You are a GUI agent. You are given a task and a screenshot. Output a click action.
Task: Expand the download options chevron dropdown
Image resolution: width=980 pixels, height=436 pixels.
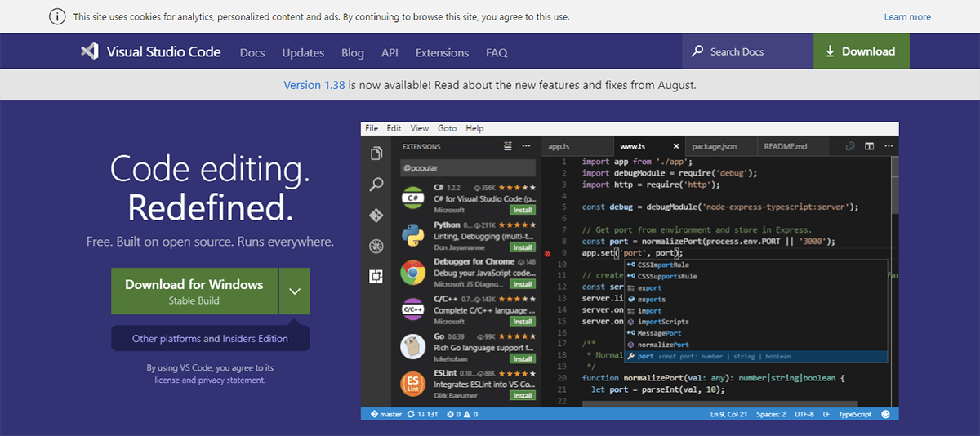coord(294,291)
